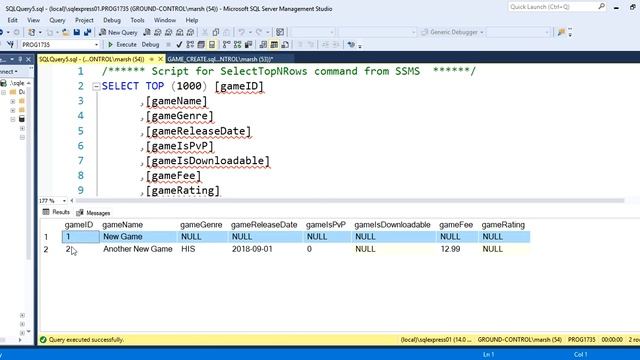Click the Change Connection icon
Image resolution: width=640 pixels, height=360 pixels.
pos(10,44)
